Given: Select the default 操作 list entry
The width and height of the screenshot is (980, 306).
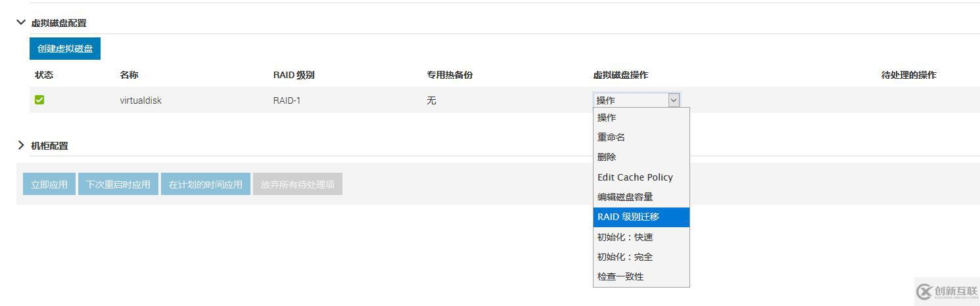Looking at the screenshot, I should [607, 118].
